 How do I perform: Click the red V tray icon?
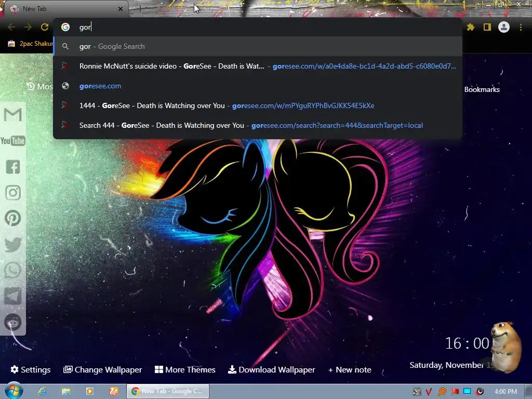point(429,392)
